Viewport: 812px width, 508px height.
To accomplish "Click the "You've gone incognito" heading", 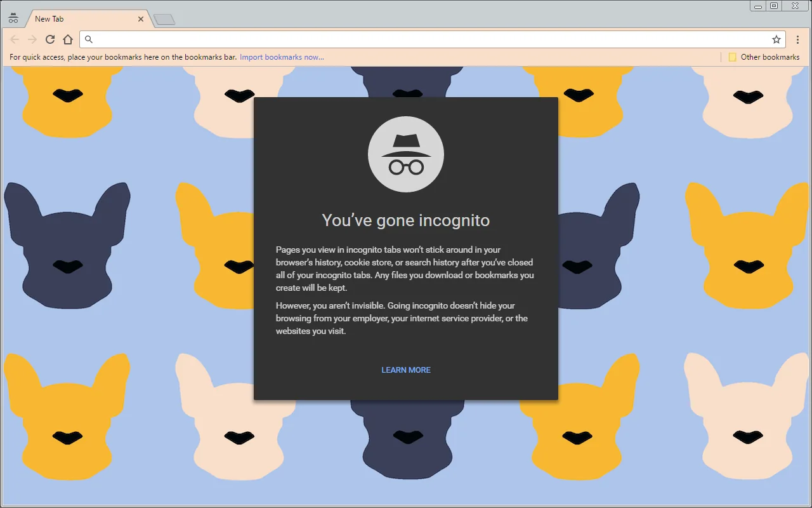I will [x=406, y=220].
